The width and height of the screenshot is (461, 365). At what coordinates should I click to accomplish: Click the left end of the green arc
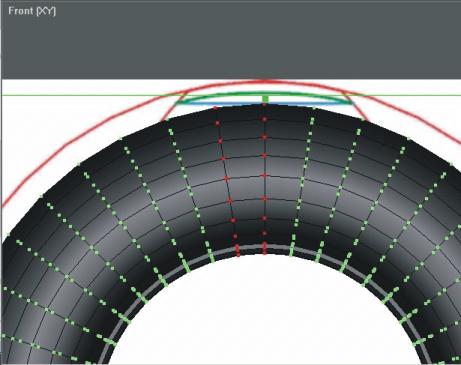pos(180,101)
